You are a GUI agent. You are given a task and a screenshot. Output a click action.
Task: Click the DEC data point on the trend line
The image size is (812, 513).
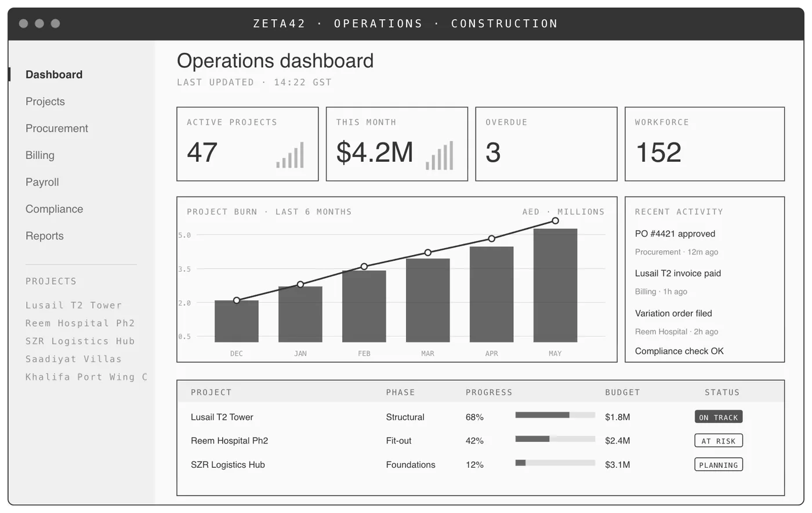237,300
